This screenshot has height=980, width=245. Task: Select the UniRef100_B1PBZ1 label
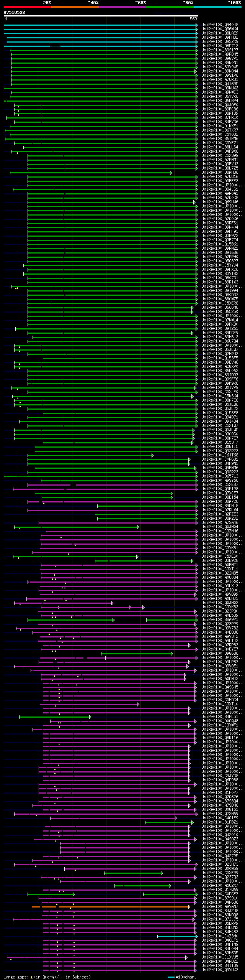click(x=220, y=822)
